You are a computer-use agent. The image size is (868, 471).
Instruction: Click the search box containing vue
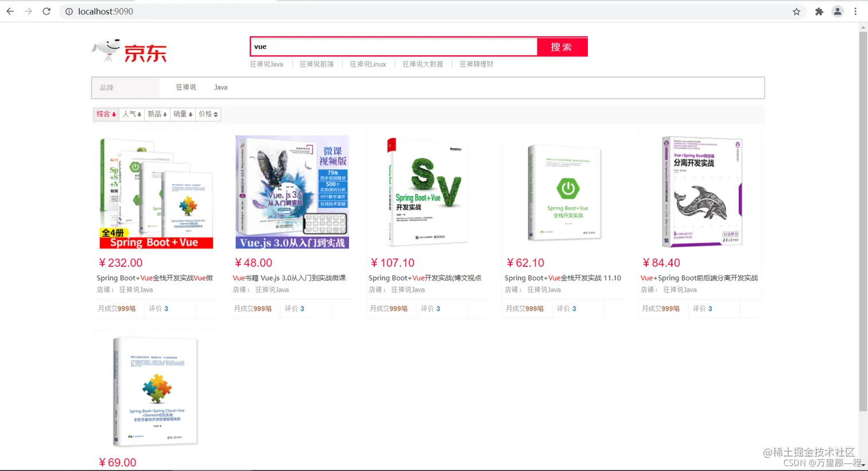pyautogui.click(x=394, y=46)
